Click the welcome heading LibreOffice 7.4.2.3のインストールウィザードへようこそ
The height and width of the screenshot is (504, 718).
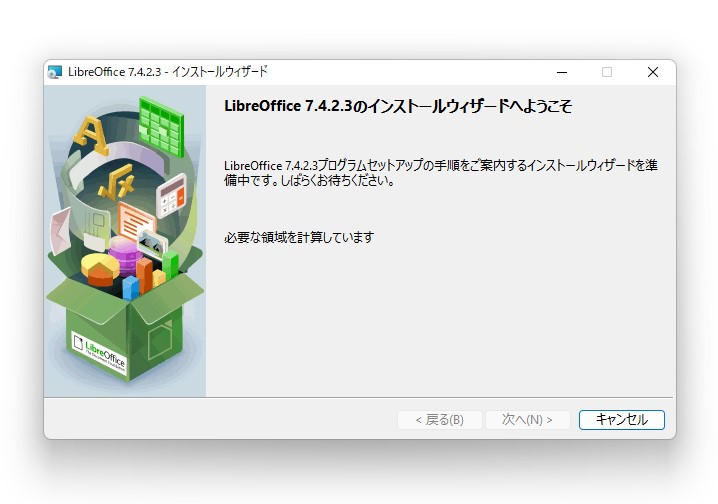[398, 106]
